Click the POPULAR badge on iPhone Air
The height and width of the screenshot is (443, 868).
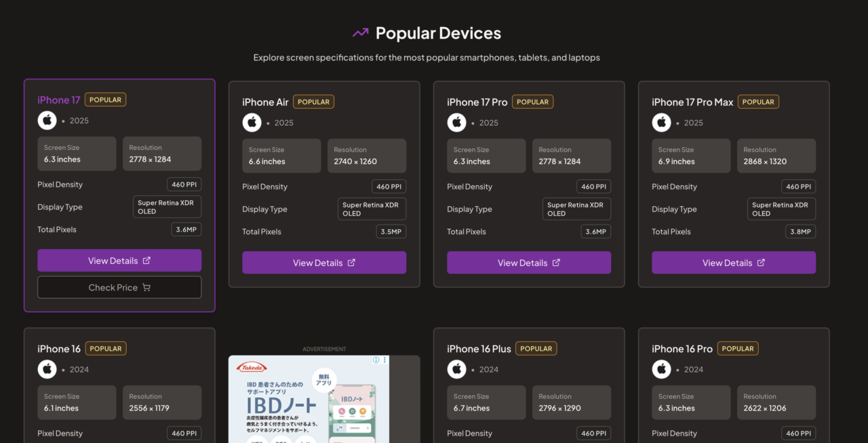click(313, 102)
